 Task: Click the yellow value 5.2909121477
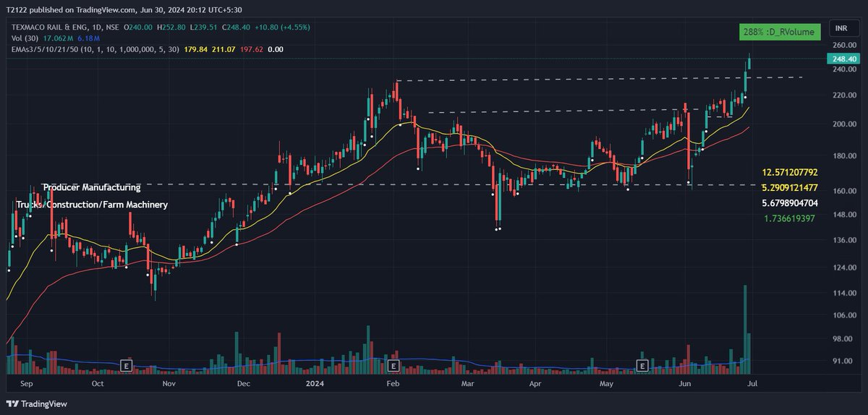tap(790, 188)
